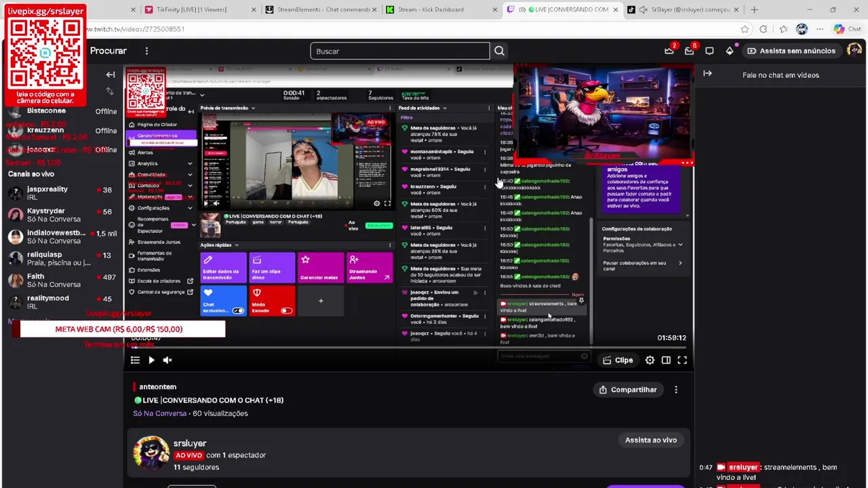Open the video chapters list icon
The image size is (868, 488).
tap(135, 361)
